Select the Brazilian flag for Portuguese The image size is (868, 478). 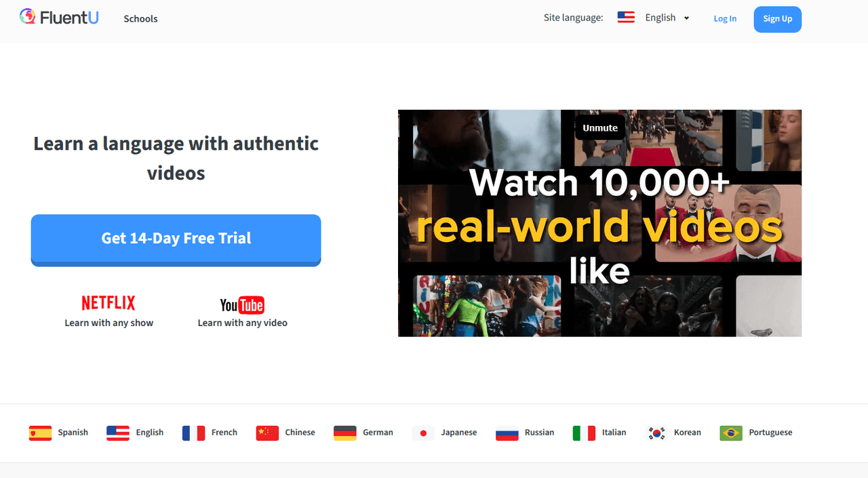pos(731,433)
